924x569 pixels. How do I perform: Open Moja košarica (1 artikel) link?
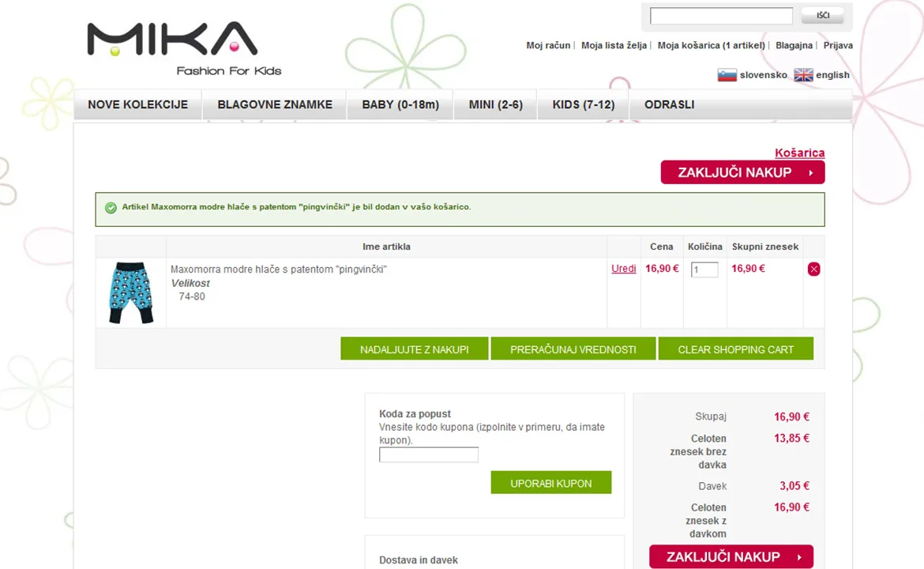click(x=712, y=45)
